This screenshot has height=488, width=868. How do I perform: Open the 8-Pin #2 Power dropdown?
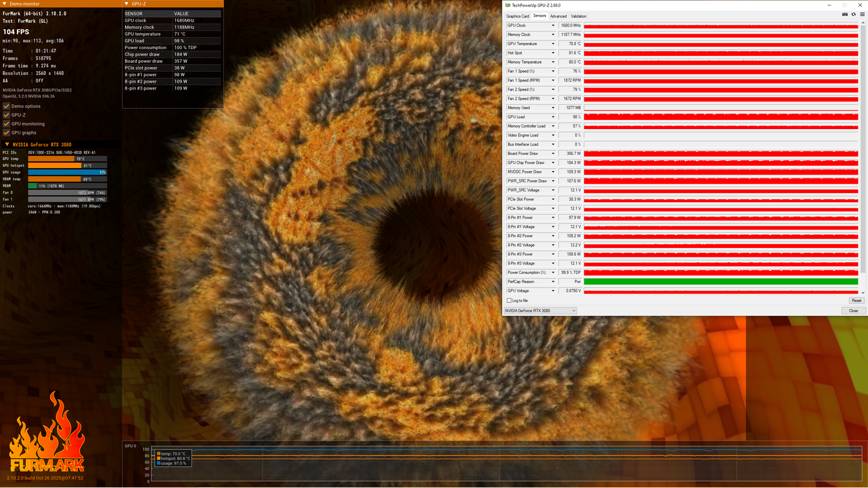tap(553, 236)
